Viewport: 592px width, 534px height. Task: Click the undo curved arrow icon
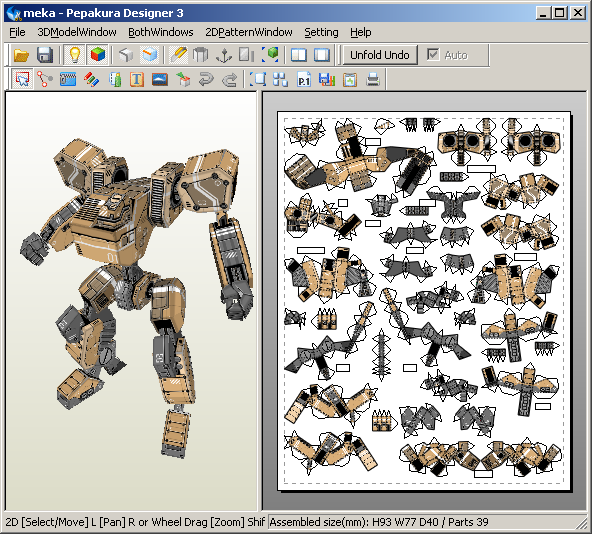tap(206, 79)
